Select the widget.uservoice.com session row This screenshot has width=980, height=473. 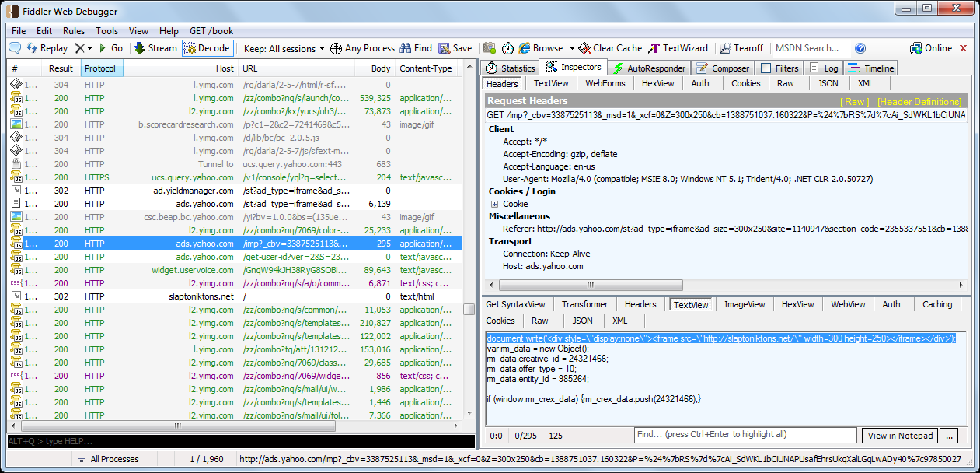point(235,270)
